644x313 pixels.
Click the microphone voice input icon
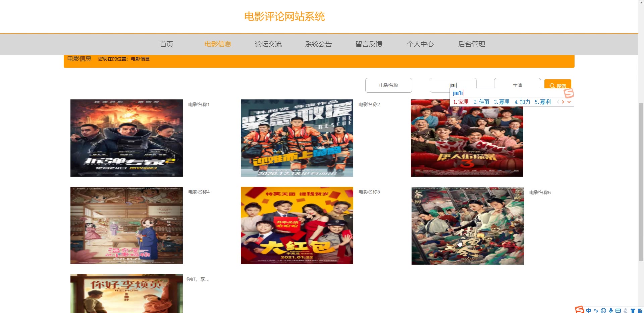(611, 310)
